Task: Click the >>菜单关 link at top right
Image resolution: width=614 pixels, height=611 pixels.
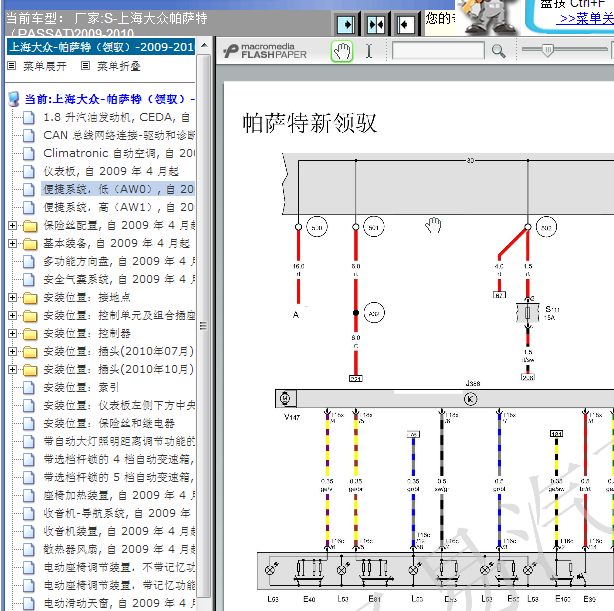Action: 587,18
